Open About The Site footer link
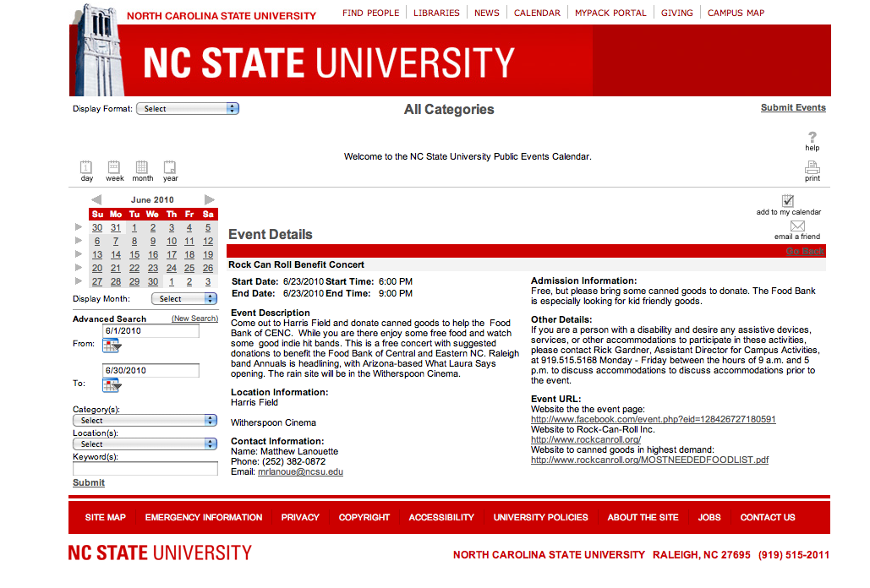 tap(643, 517)
